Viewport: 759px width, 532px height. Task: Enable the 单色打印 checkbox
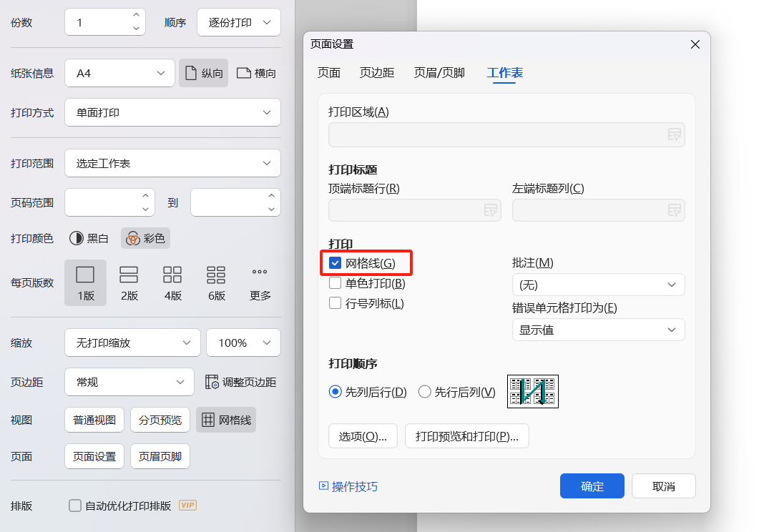335,283
